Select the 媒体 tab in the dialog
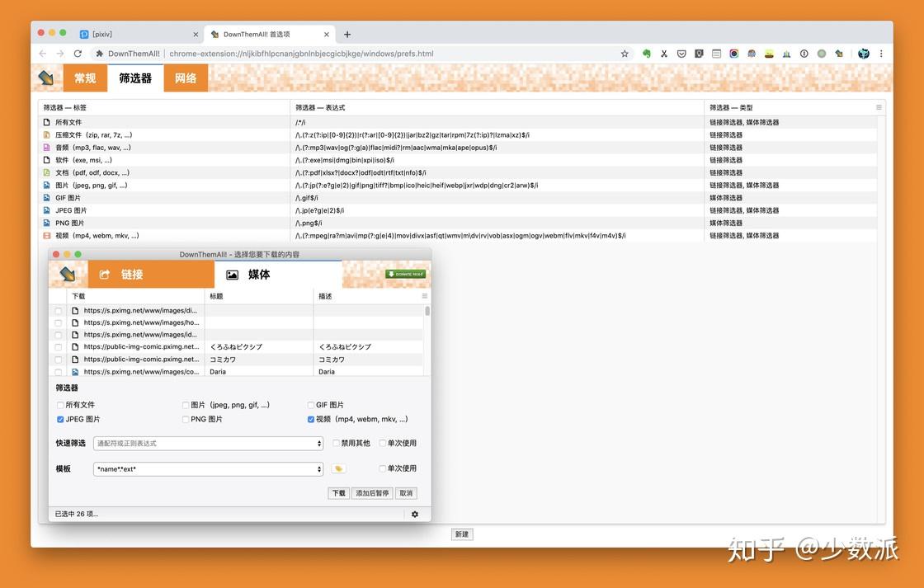Image resolution: width=924 pixels, height=588 pixels. click(x=278, y=274)
